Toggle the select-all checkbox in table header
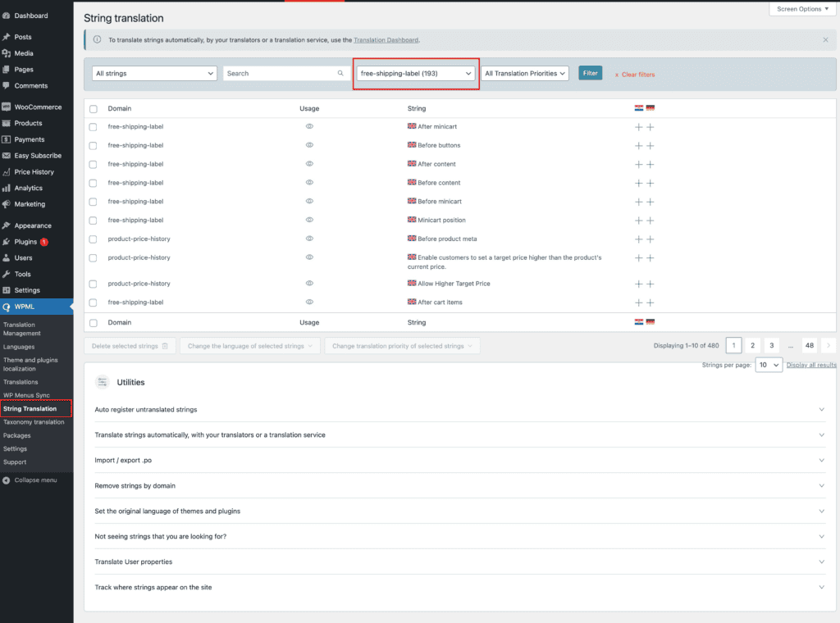Viewport: 840px width, 623px height. [93, 109]
